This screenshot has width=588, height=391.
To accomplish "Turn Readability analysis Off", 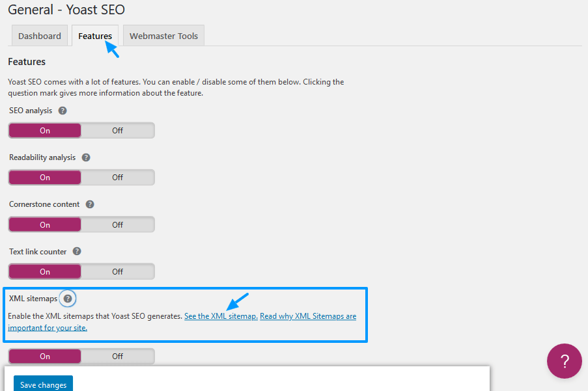I will pyautogui.click(x=117, y=177).
